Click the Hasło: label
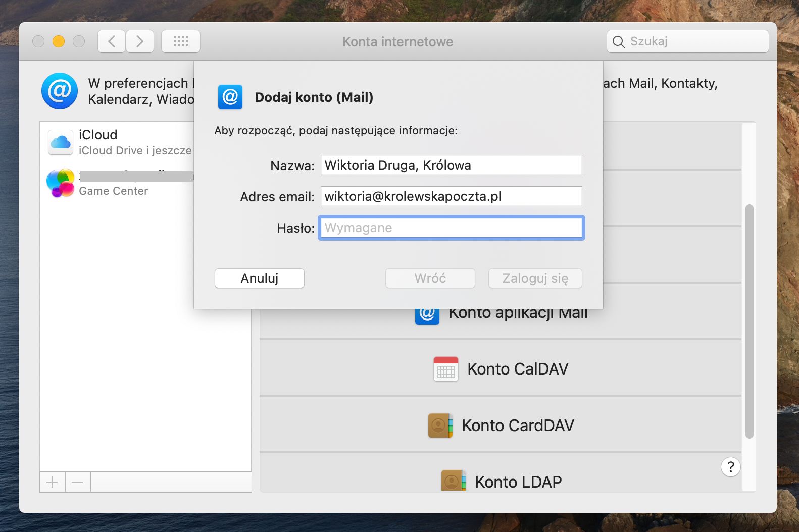The width and height of the screenshot is (799, 532). pyautogui.click(x=295, y=228)
